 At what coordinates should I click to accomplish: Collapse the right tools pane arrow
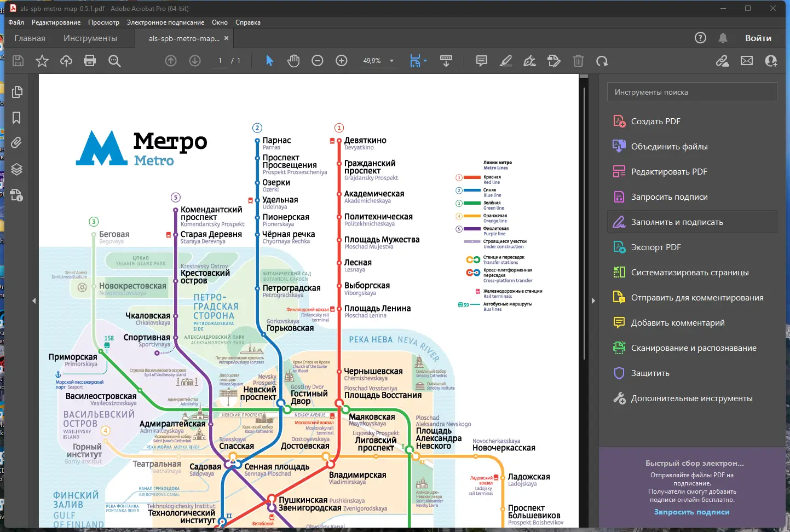pyautogui.click(x=593, y=300)
